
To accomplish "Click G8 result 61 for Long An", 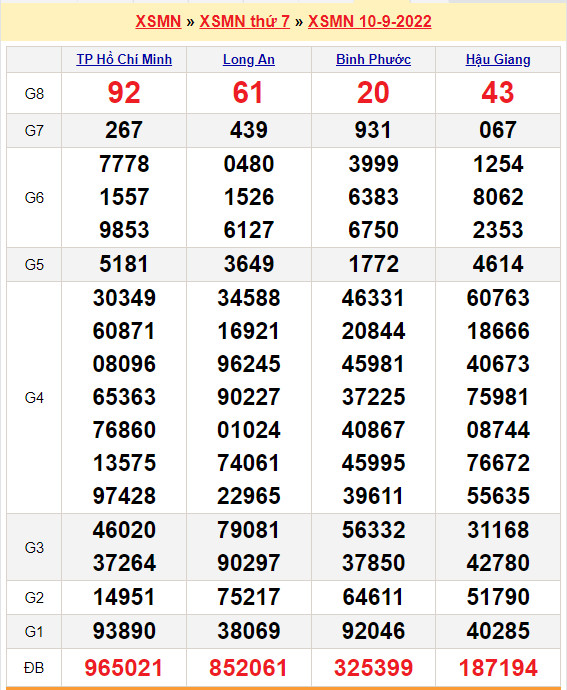I will tap(248, 93).
